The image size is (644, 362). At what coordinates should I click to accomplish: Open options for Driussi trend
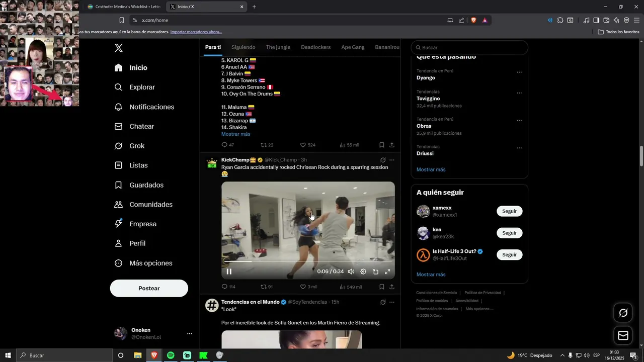tap(519, 148)
